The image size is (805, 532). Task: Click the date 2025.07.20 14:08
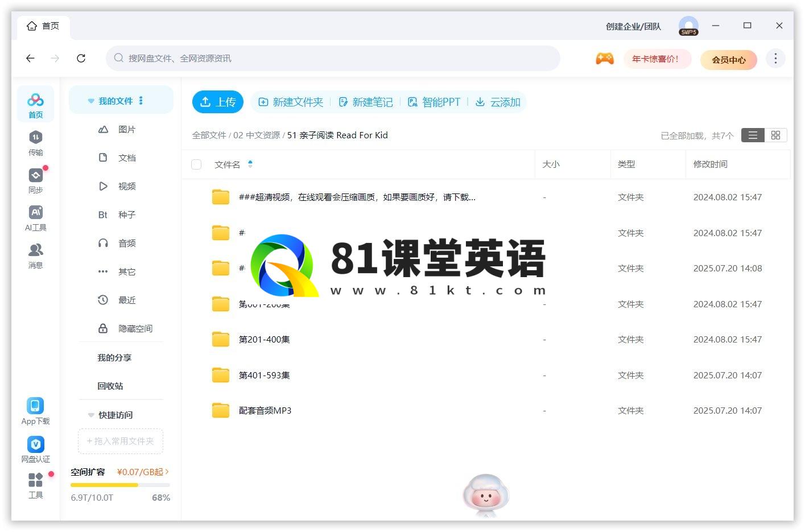(727, 269)
